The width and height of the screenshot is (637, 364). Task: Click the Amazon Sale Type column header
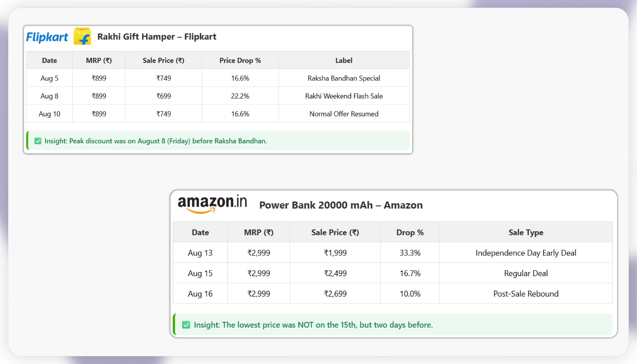coord(526,232)
